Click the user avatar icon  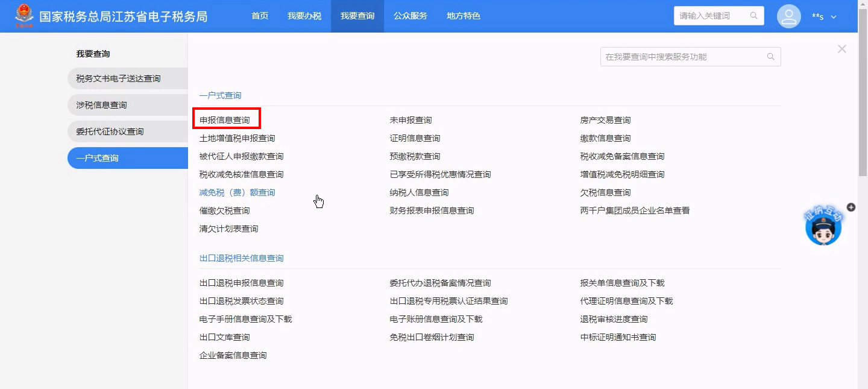pyautogui.click(x=788, y=16)
